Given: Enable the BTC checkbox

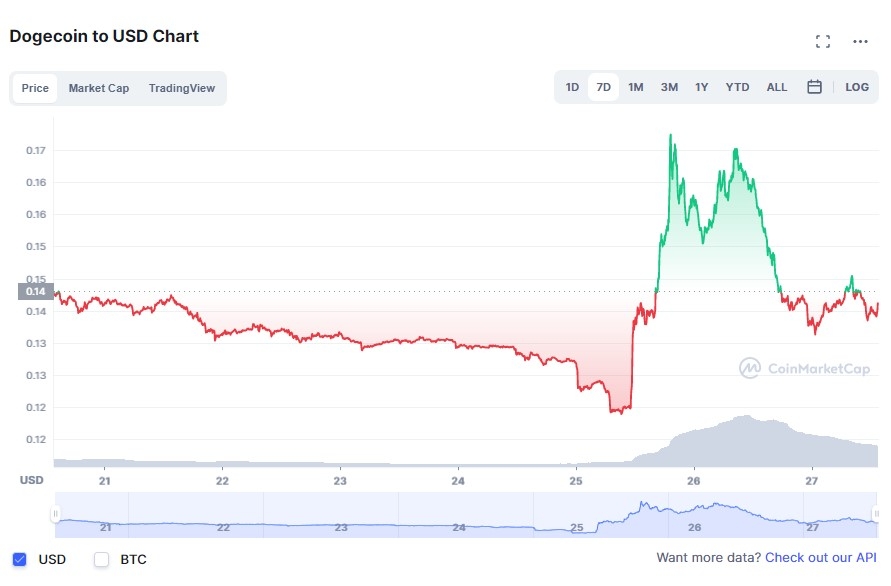Looking at the screenshot, I should pyautogui.click(x=101, y=559).
